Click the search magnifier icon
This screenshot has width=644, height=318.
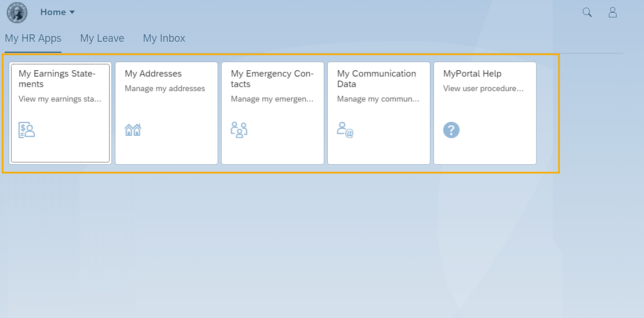point(587,12)
